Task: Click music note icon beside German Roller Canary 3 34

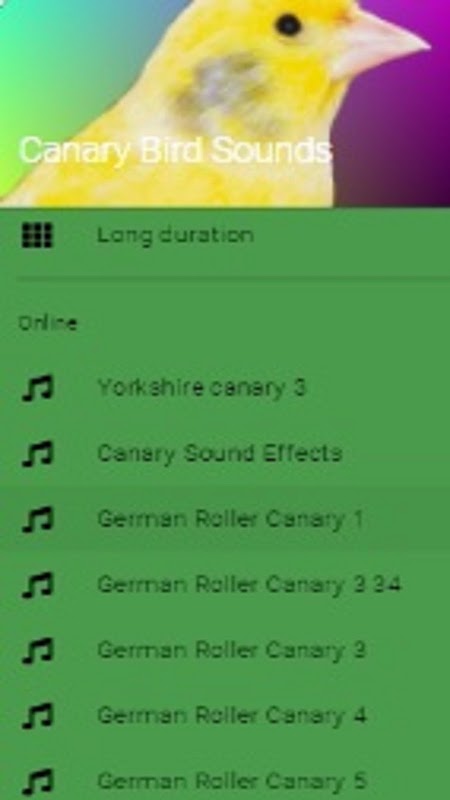Action: click(37, 585)
